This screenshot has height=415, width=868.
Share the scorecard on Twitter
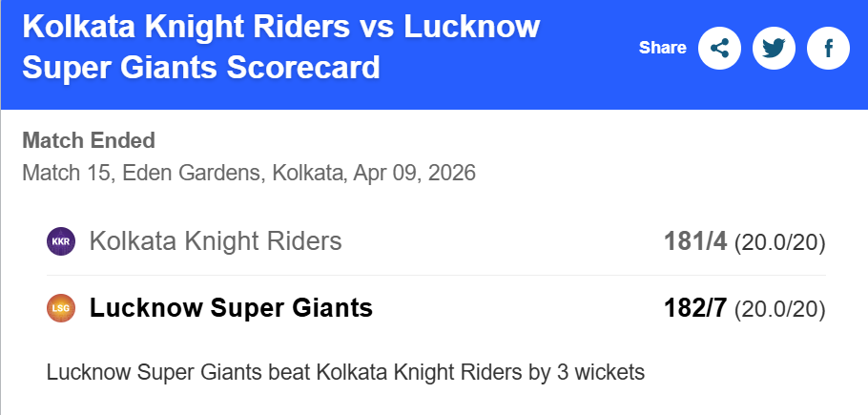774,48
